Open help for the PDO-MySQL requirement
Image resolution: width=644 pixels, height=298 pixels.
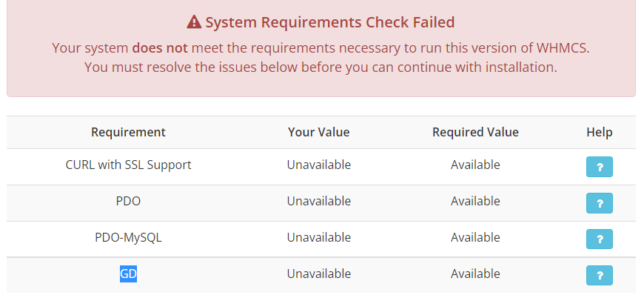pyautogui.click(x=599, y=239)
